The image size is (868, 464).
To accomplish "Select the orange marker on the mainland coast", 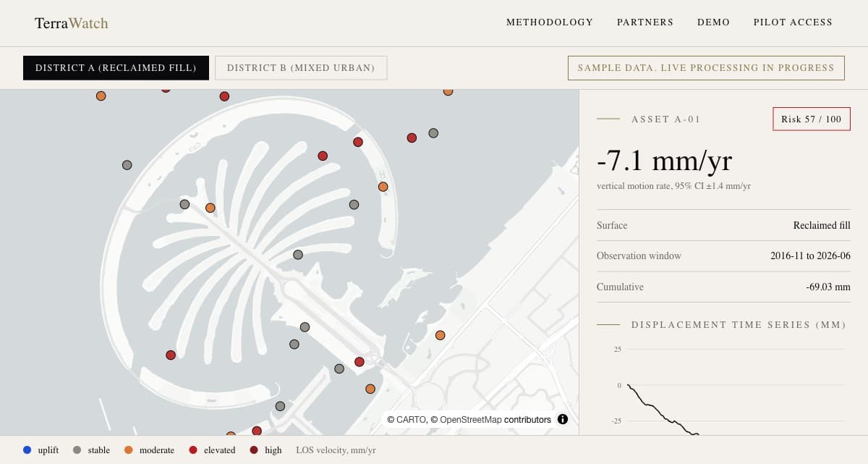I will (441, 335).
